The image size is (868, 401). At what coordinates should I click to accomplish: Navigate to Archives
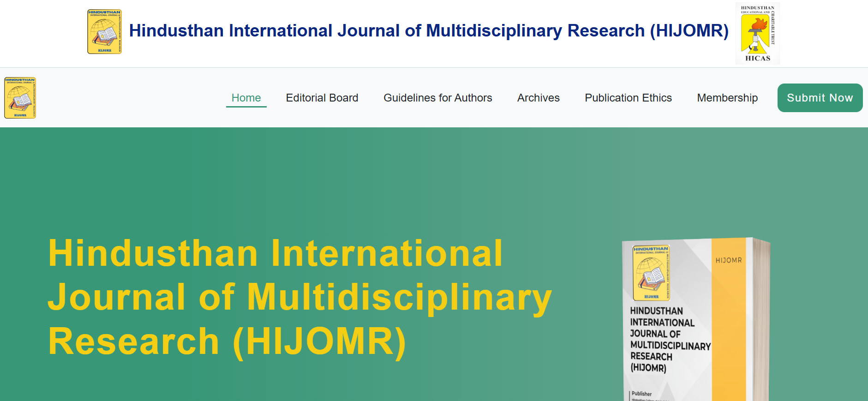click(x=538, y=98)
